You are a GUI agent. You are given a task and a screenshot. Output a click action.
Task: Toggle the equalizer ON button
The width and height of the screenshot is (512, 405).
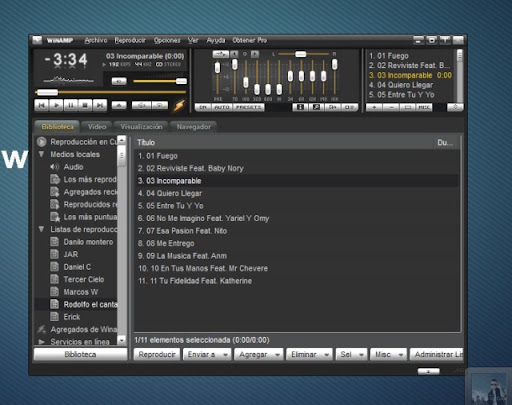pos(203,107)
